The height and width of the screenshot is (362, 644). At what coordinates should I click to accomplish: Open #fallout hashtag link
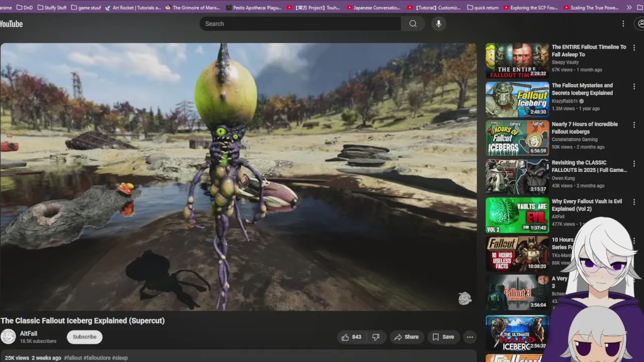(73, 358)
